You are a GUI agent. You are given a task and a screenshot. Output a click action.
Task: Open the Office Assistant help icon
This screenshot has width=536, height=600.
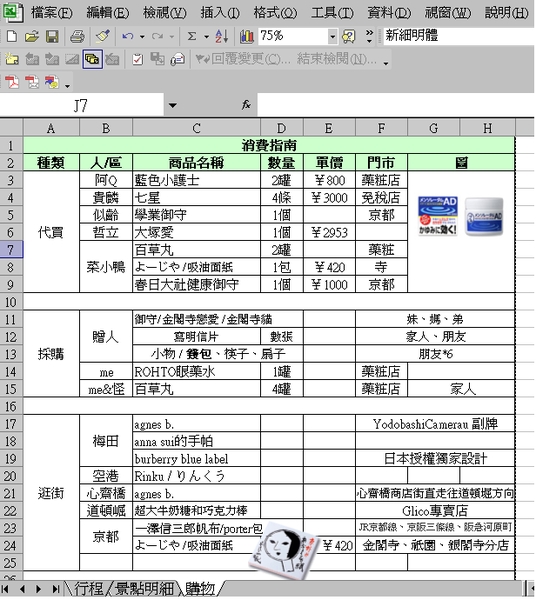click(x=349, y=37)
